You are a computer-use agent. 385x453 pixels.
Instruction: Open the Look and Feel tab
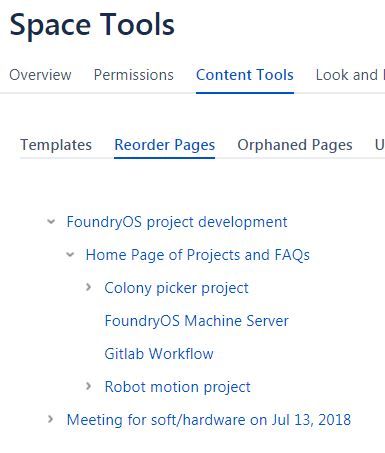coord(350,75)
